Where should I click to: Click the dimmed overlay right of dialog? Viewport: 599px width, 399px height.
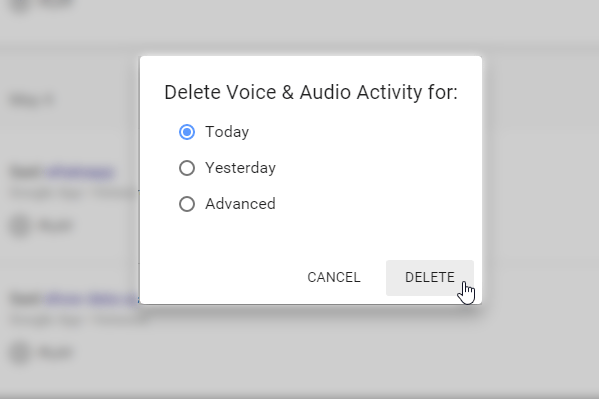tap(540, 180)
